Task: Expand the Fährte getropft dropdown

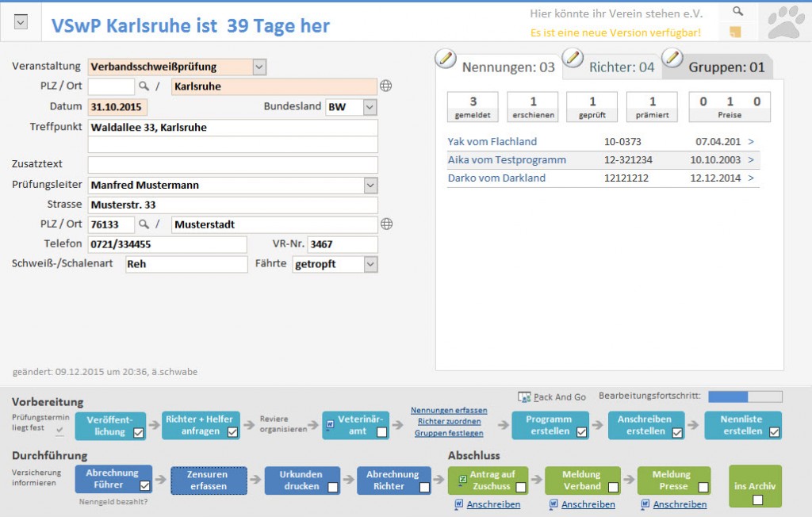Action: 370,264
